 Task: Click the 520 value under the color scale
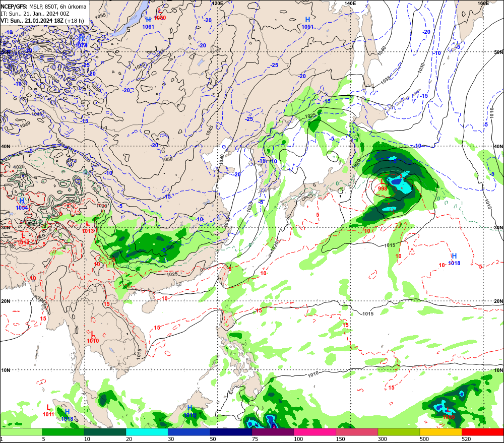(x=466, y=439)
